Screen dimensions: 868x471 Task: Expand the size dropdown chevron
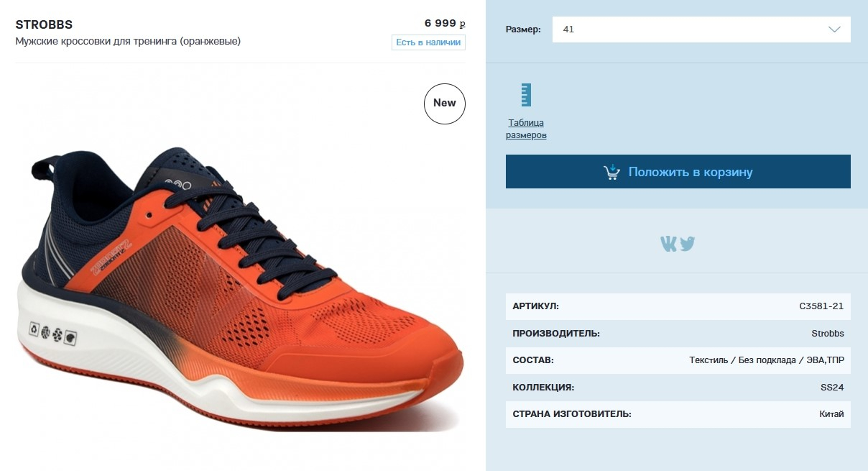(834, 29)
